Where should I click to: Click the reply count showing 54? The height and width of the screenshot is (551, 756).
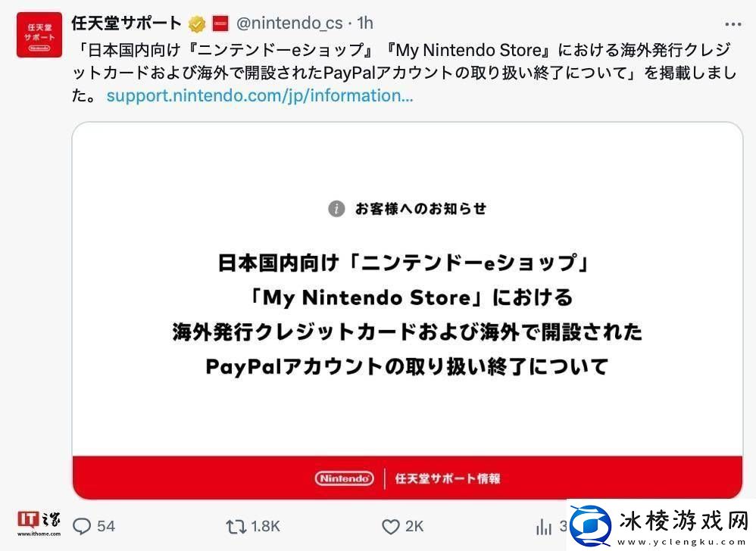pyautogui.click(x=106, y=526)
